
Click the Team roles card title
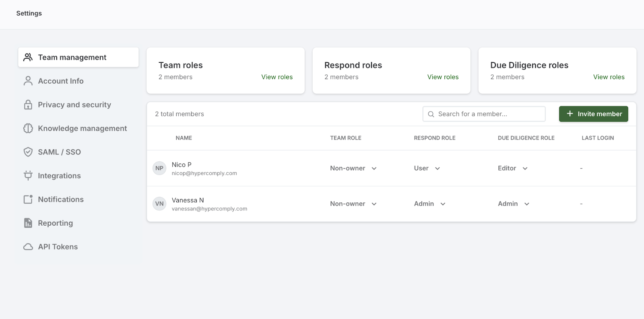[x=180, y=65]
